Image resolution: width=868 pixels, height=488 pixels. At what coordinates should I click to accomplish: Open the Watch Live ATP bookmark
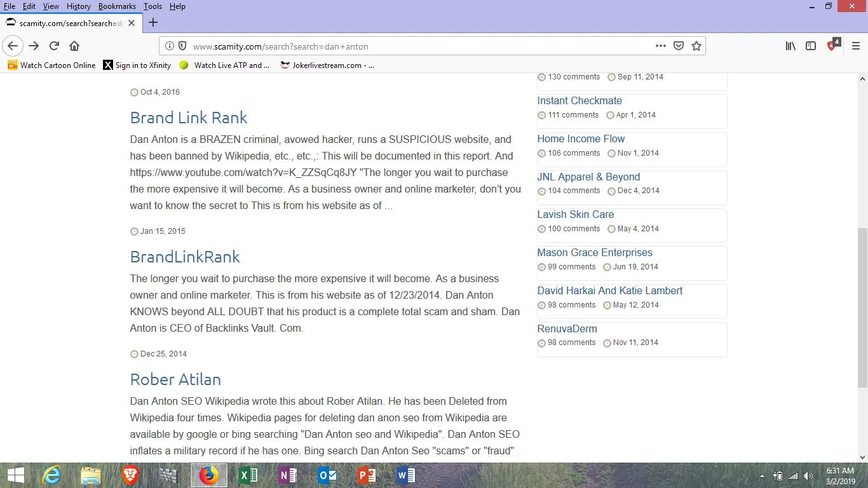click(x=224, y=65)
